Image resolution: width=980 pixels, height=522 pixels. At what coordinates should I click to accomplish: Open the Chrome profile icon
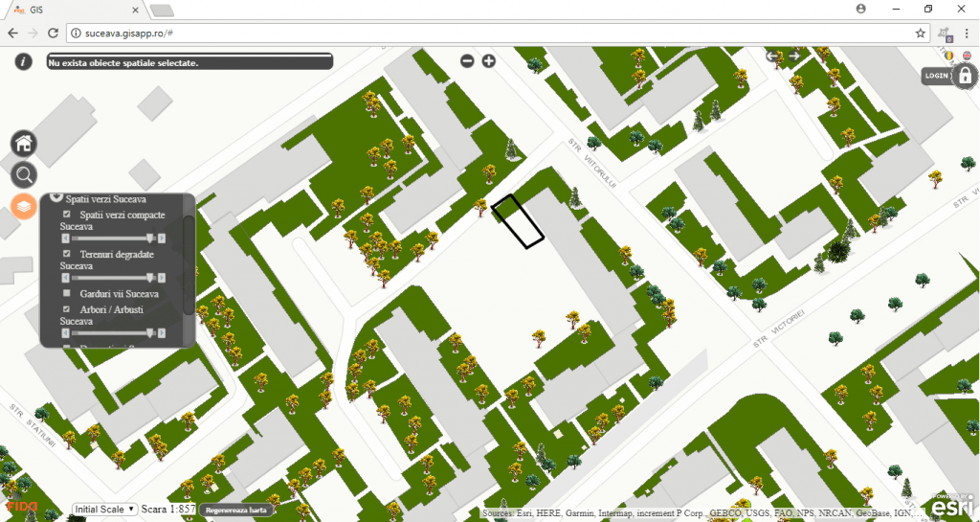point(861,9)
